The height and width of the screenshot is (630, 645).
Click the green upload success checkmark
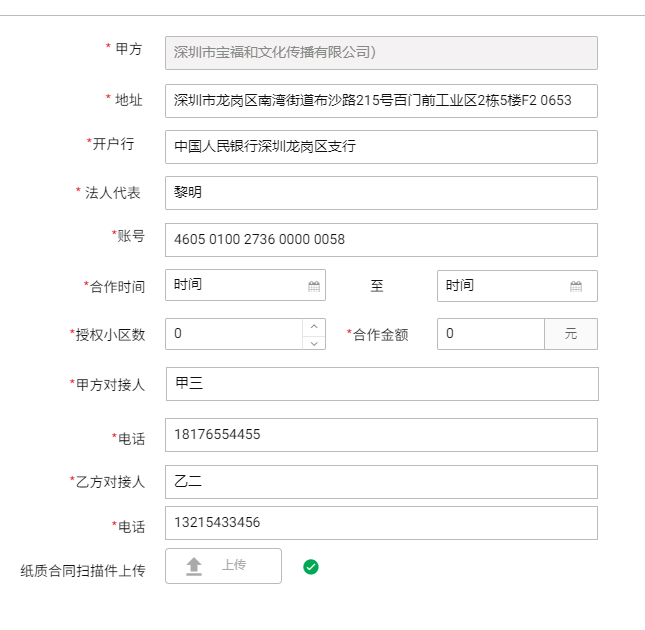[311, 567]
